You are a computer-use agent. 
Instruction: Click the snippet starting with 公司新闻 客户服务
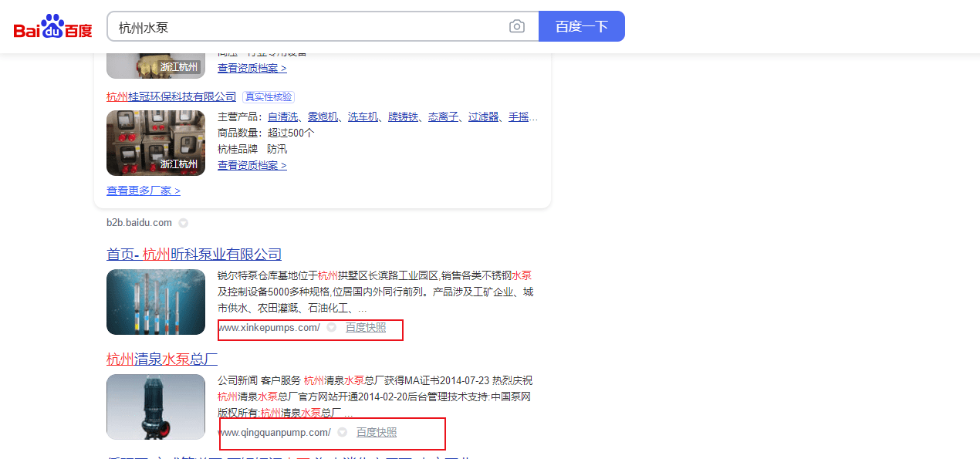(x=375, y=397)
